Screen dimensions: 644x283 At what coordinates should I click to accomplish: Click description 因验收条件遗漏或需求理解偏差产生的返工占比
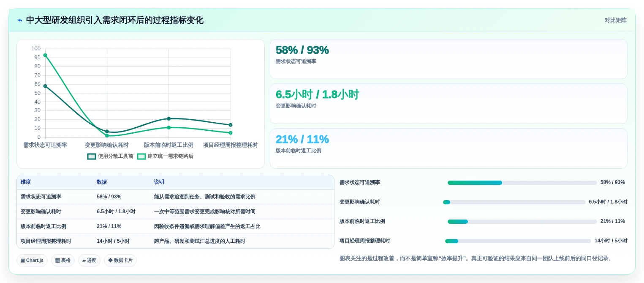click(x=207, y=227)
